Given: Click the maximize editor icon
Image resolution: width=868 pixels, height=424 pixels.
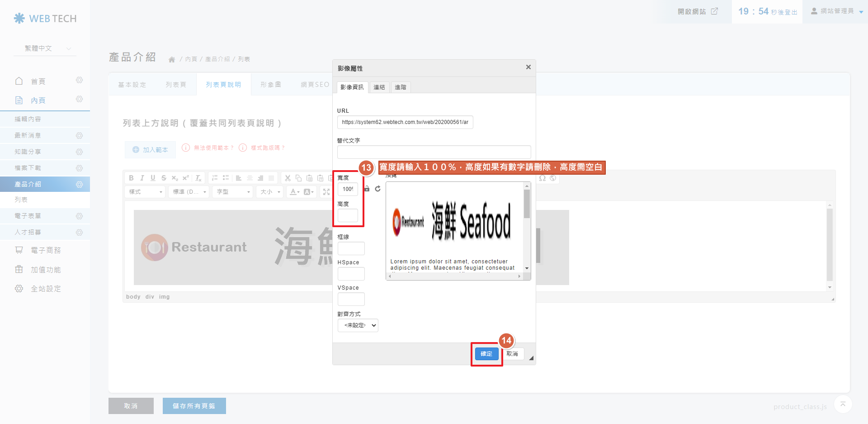Looking at the screenshot, I should [x=326, y=192].
